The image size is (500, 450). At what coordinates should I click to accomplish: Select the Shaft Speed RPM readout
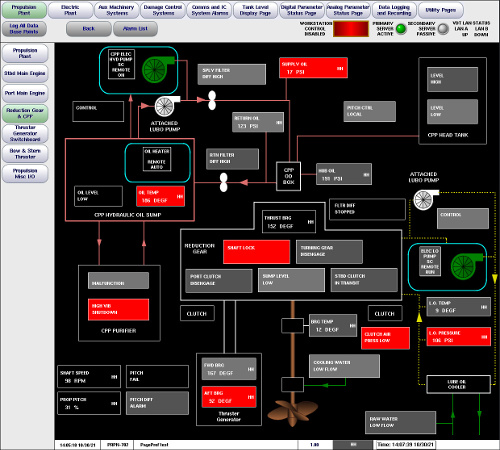89,377
